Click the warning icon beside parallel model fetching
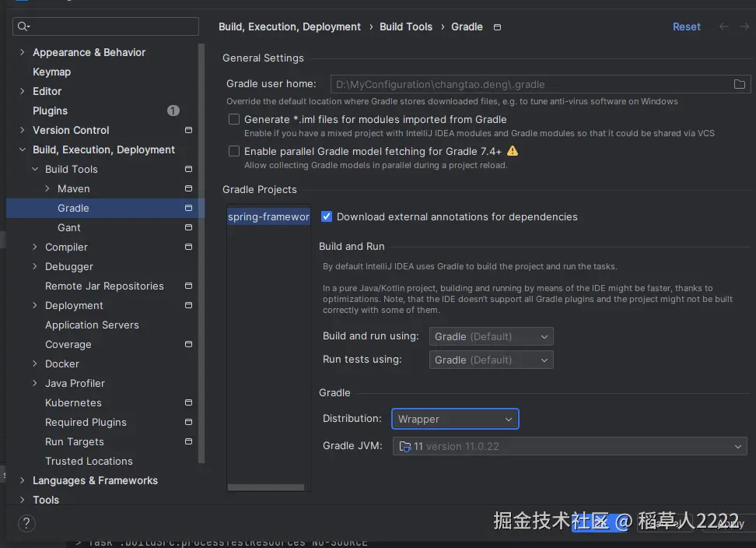This screenshot has width=756, height=548. click(x=513, y=151)
